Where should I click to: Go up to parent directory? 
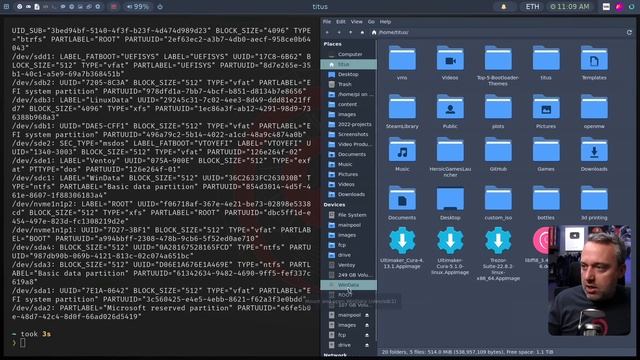click(350, 32)
